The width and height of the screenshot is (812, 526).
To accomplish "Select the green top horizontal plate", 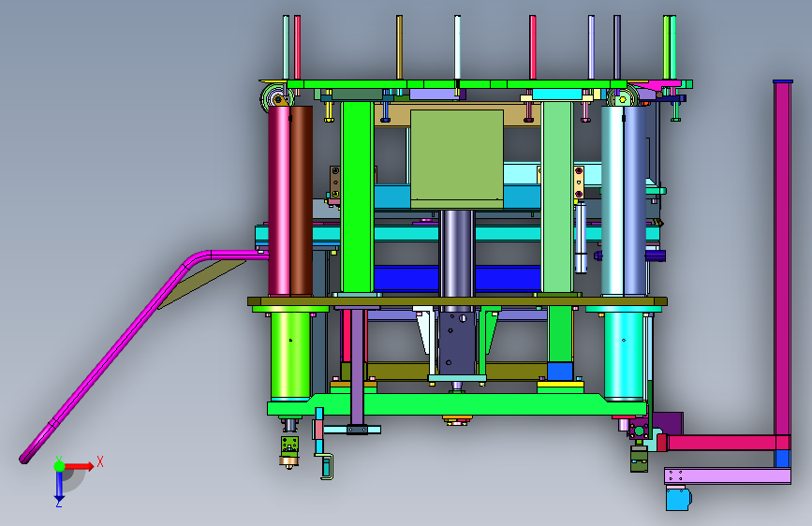I will 457,84.
